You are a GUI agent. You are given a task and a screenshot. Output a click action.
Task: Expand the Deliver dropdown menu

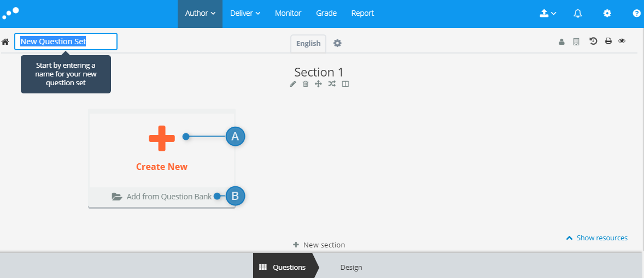tap(245, 14)
